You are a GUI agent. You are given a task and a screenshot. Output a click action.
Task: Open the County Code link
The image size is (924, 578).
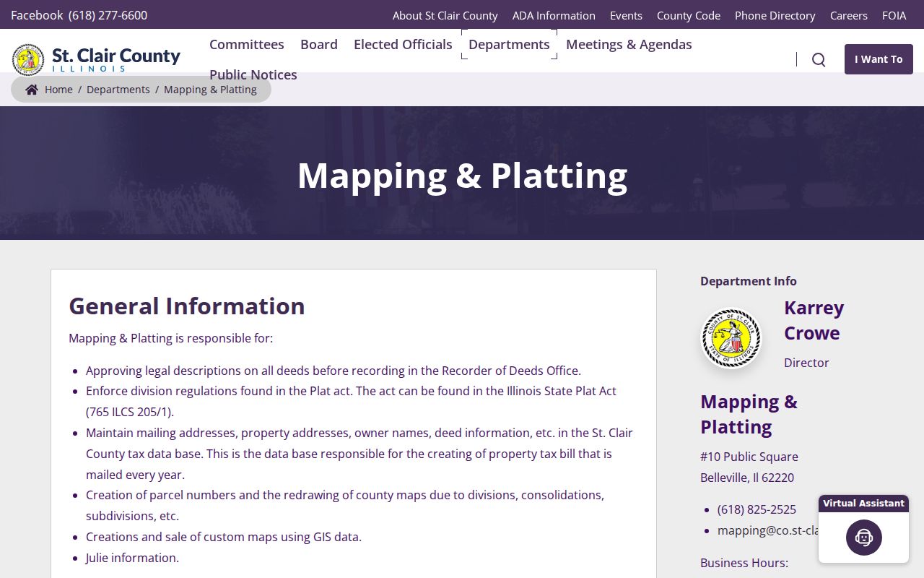coord(688,15)
